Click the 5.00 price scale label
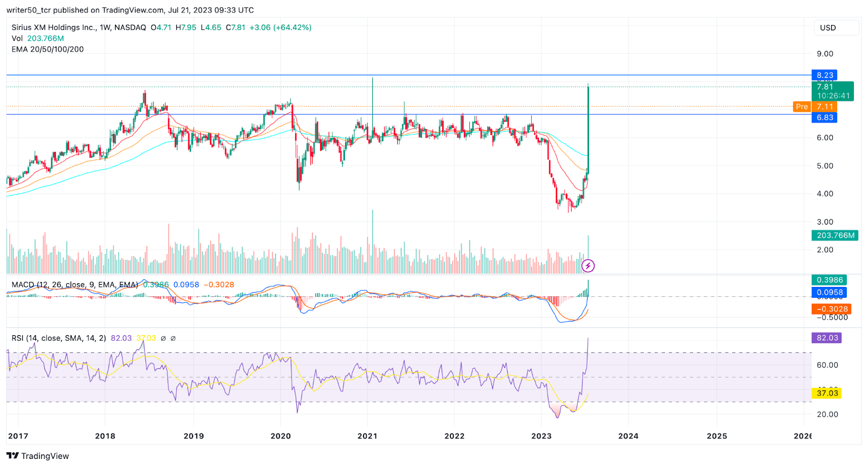Viewport: 868px width, 467px height. [x=825, y=166]
